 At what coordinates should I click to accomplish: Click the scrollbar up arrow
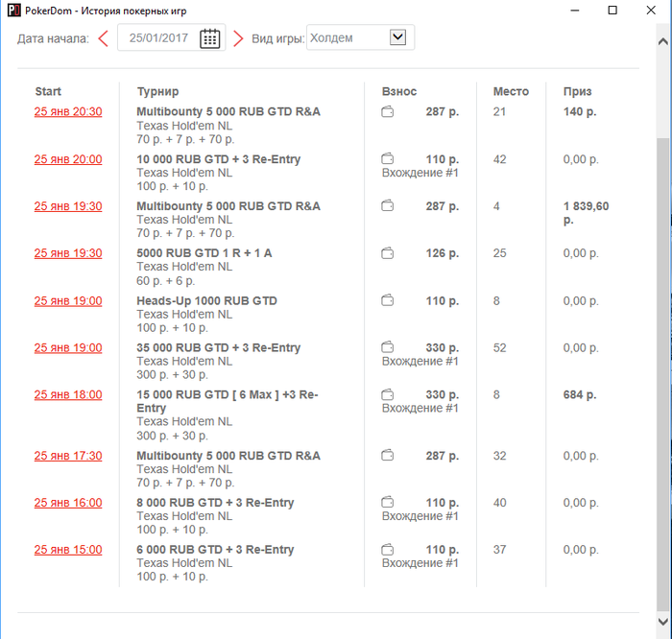coord(663,41)
